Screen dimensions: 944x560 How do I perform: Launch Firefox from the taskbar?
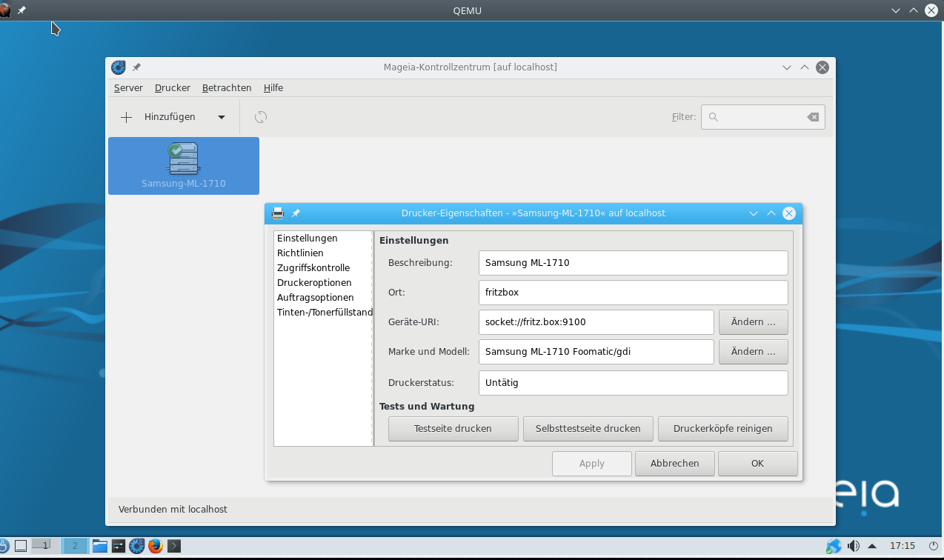pos(156,546)
